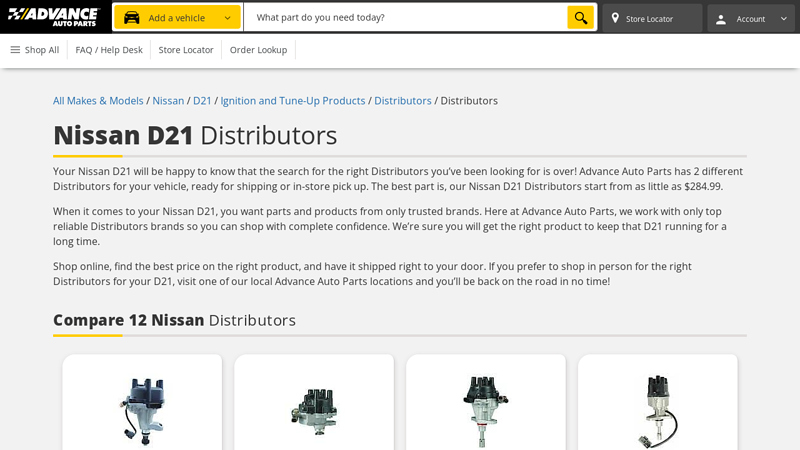Expand the Account dropdown chevron

[x=784, y=19]
